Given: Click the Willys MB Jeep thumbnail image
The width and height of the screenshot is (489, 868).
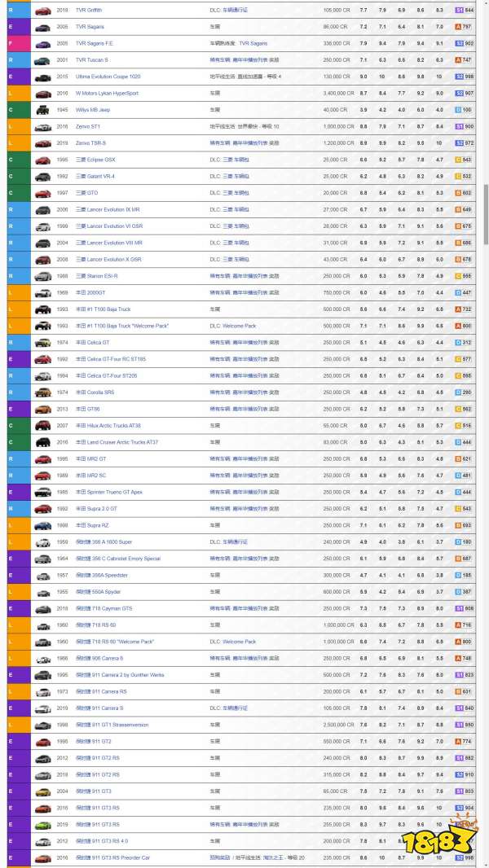Looking at the screenshot, I should [x=42, y=110].
